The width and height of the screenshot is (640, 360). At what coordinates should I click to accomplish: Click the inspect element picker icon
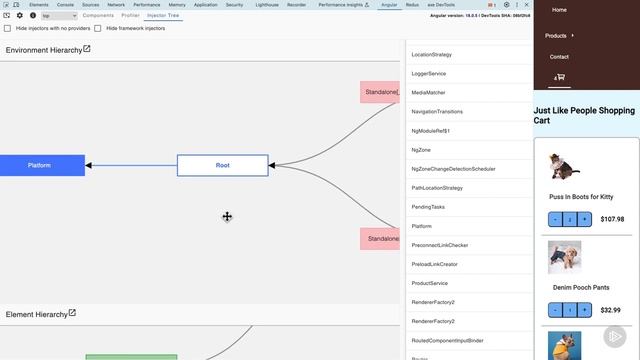[x=6, y=5]
